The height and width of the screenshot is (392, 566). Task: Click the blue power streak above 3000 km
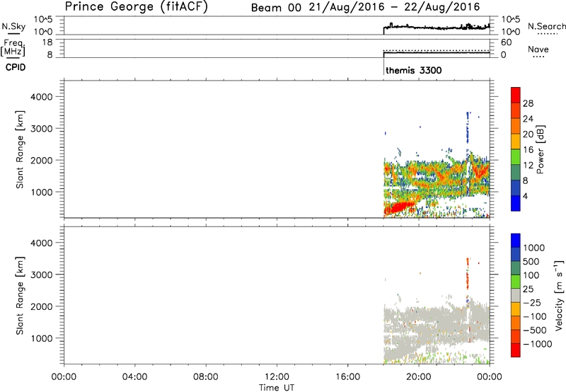coord(468,127)
